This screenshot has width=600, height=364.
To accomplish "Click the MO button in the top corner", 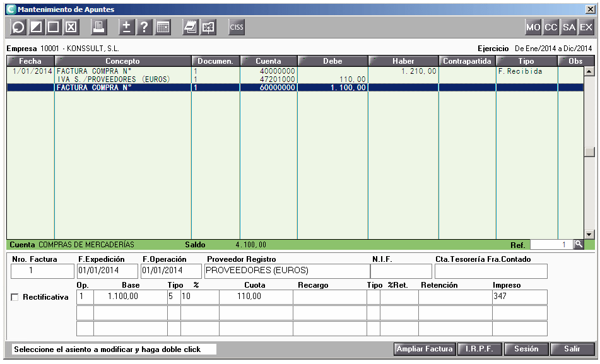I will [x=533, y=26].
